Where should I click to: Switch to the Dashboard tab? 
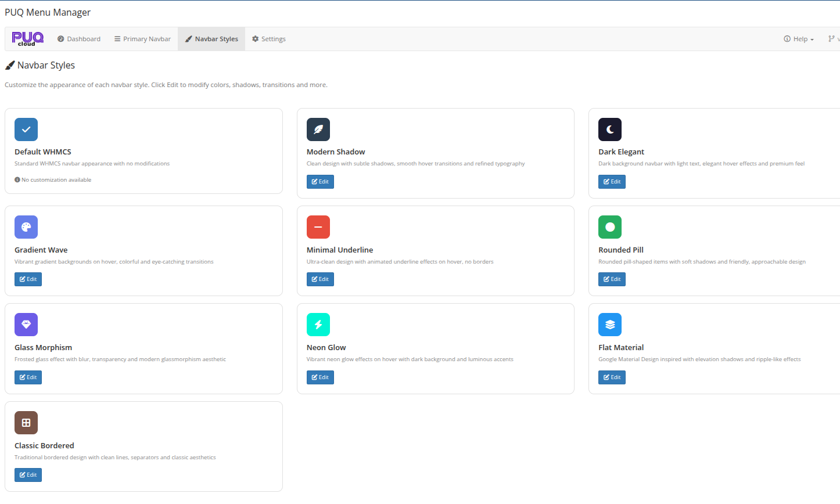click(x=78, y=38)
